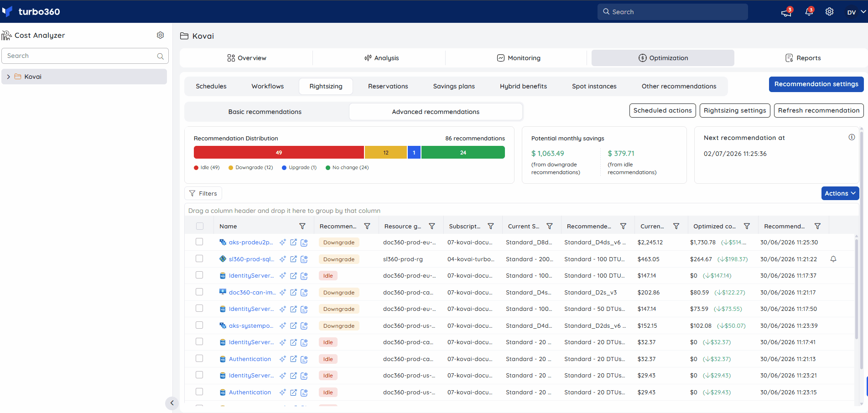Open notifications bell in top bar
868x413 pixels.
click(x=809, y=12)
